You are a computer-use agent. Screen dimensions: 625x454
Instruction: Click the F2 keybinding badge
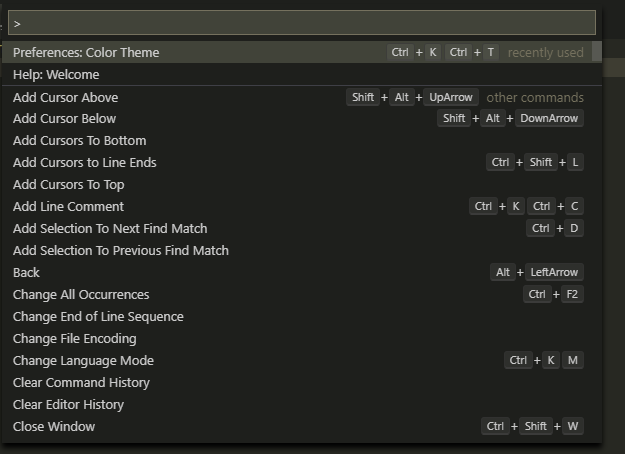pos(572,294)
